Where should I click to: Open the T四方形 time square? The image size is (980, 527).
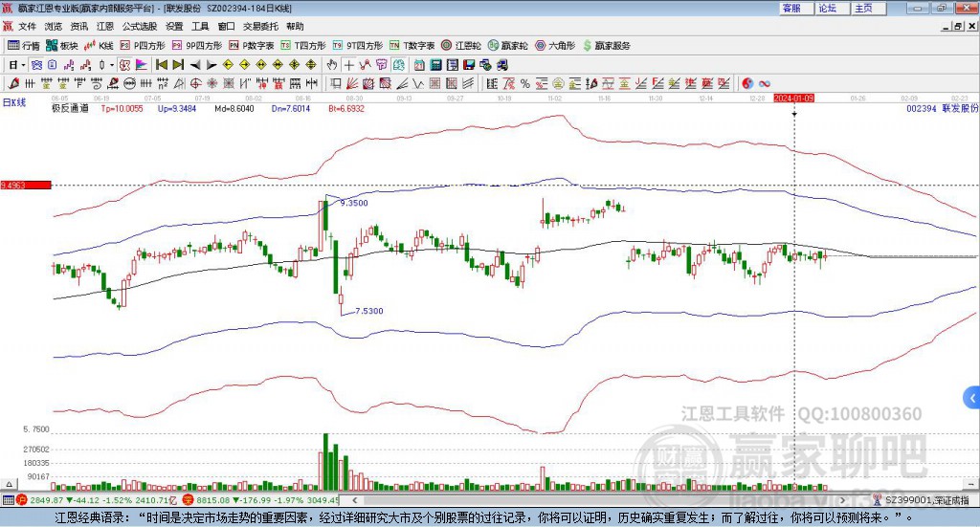pyautogui.click(x=303, y=46)
